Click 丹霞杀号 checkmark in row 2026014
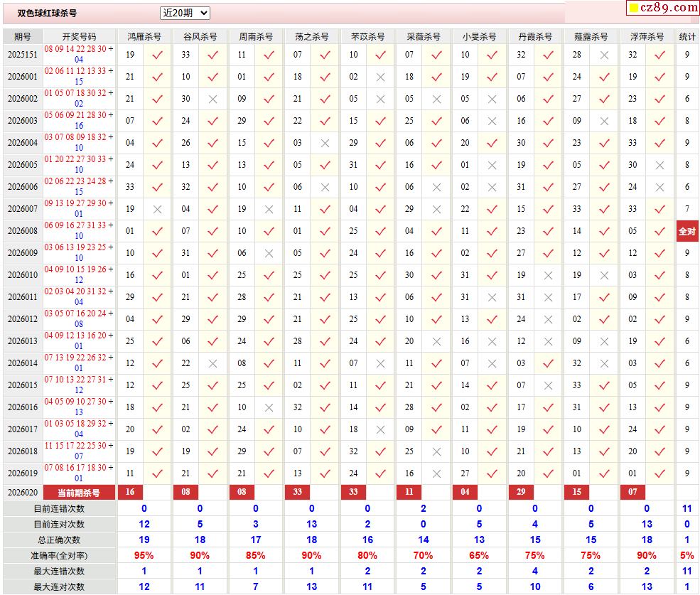This screenshot has width=700, height=595. click(548, 363)
